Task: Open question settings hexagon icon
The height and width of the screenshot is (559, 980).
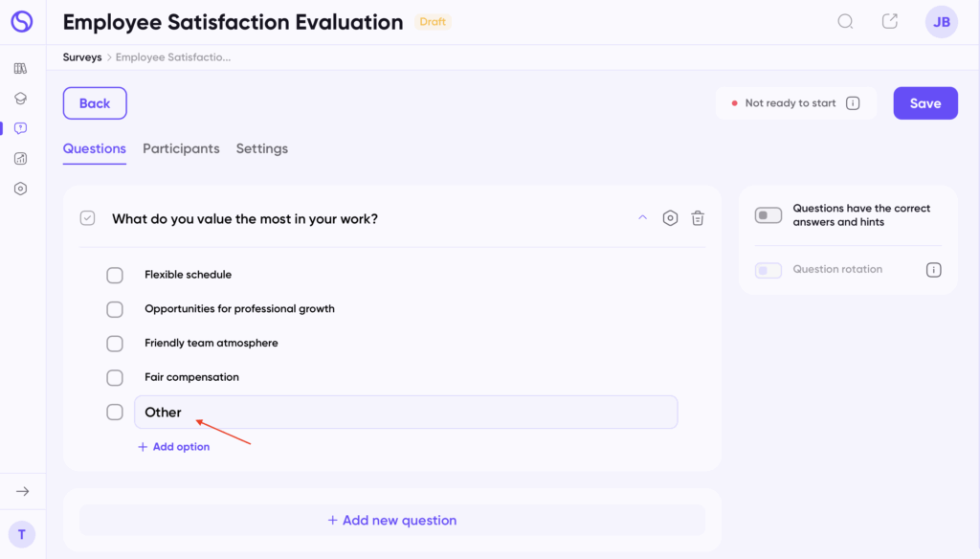Action: 670,218
